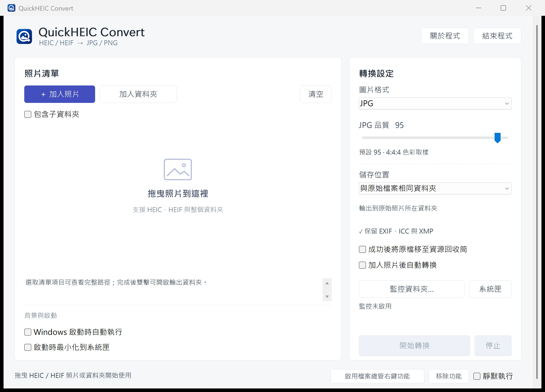This screenshot has width=545, height=392.
Task: Click the 開始轉換 button
Action: point(414,346)
